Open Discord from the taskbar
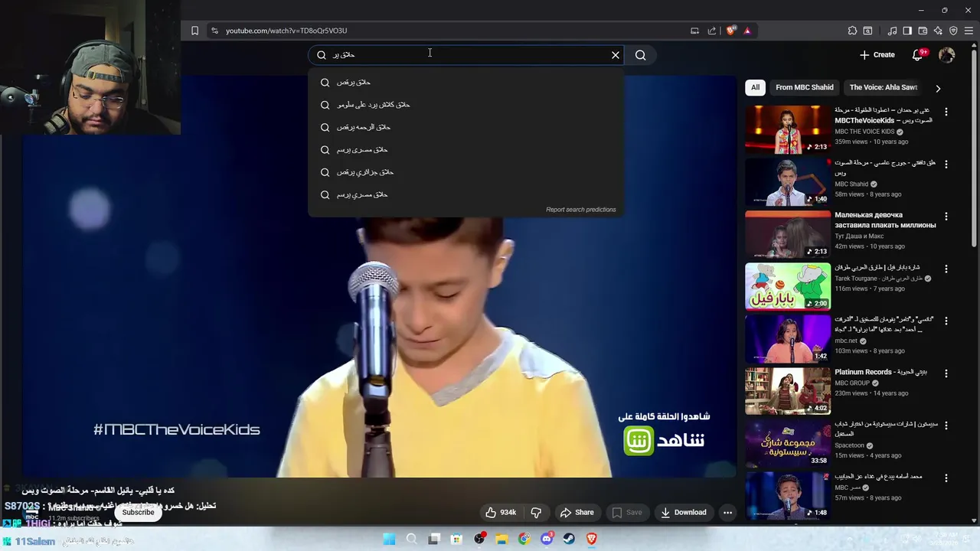This screenshot has height=551, width=980. [547, 539]
